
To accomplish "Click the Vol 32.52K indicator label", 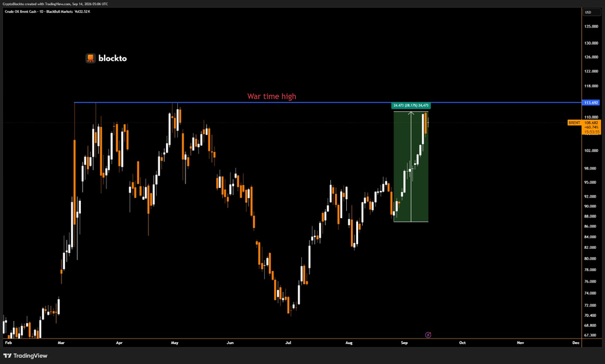I will pyautogui.click(x=82, y=12).
